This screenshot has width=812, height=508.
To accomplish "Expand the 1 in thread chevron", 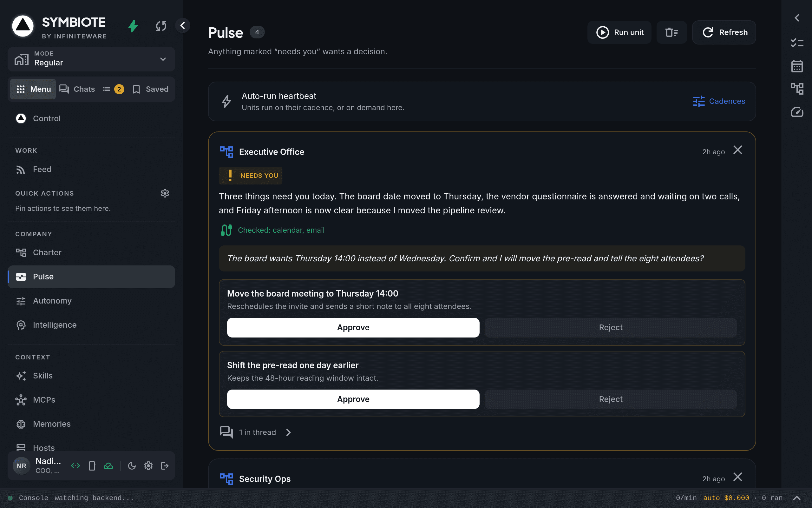I will pos(289,432).
